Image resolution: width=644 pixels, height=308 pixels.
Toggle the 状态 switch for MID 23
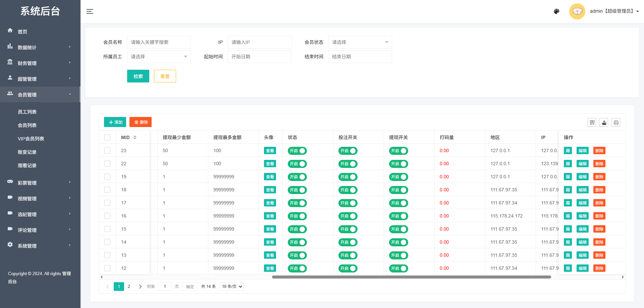pyautogui.click(x=297, y=150)
